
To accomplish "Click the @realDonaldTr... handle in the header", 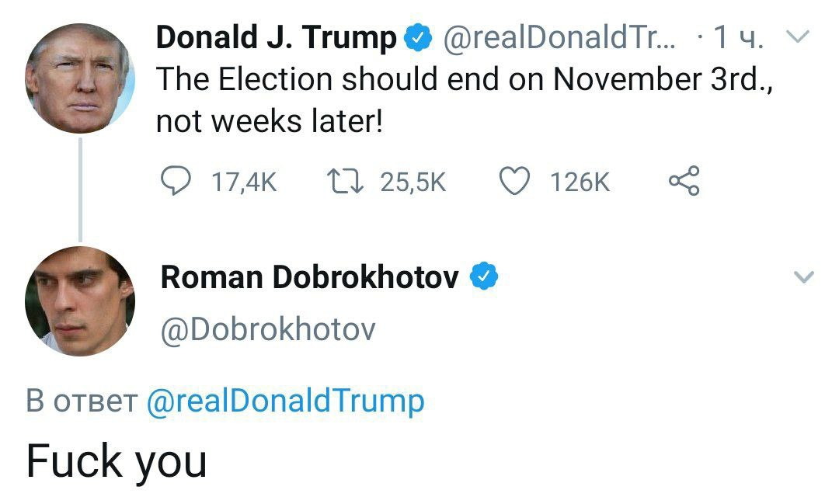I will [x=558, y=37].
